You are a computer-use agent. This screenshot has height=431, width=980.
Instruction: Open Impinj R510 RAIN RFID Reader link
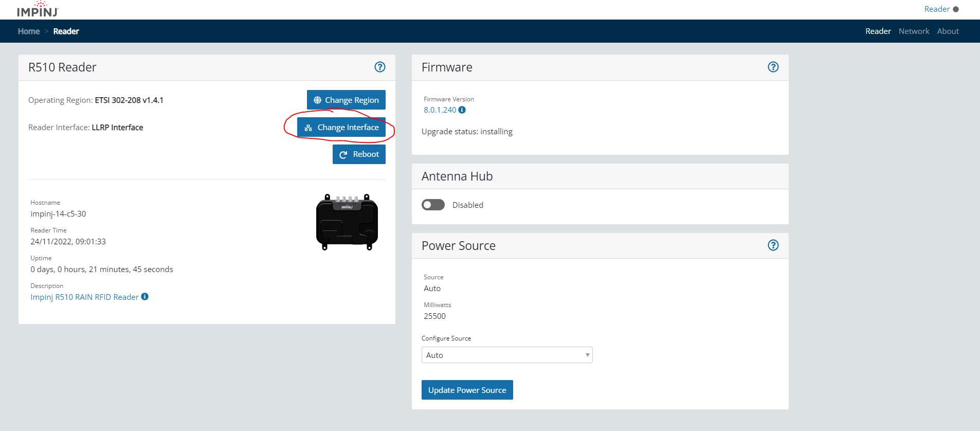[x=85, y=297]
